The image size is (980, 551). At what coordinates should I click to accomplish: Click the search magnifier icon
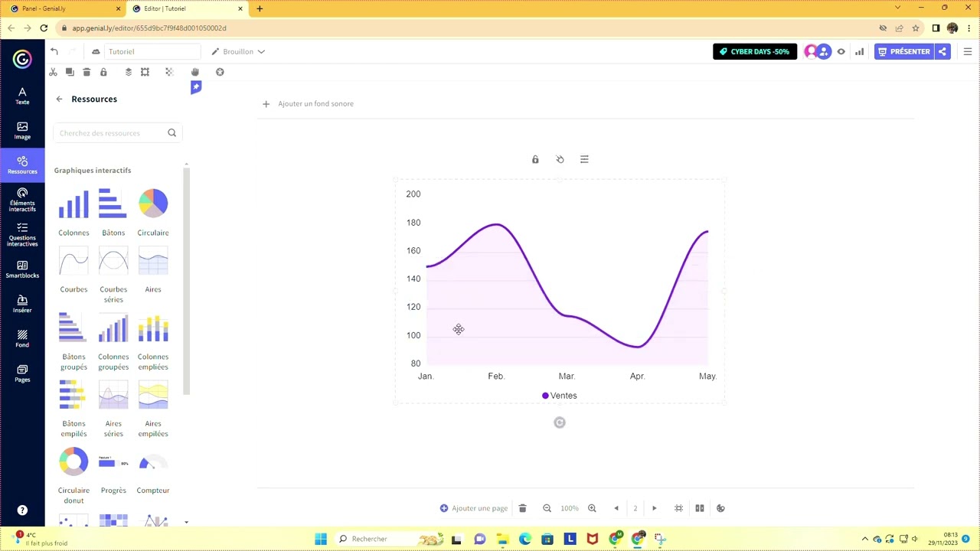pos(171,133)
